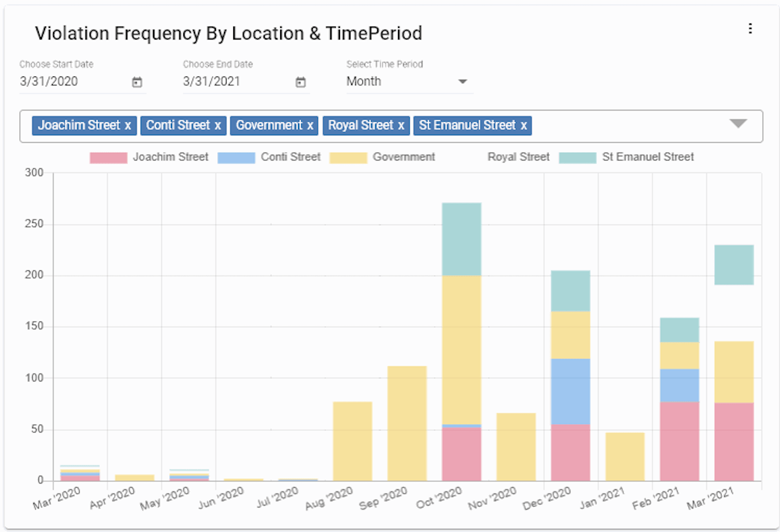
Task: Toggle the St Emanuel Street series in the legend
Action: click(647, 157)
